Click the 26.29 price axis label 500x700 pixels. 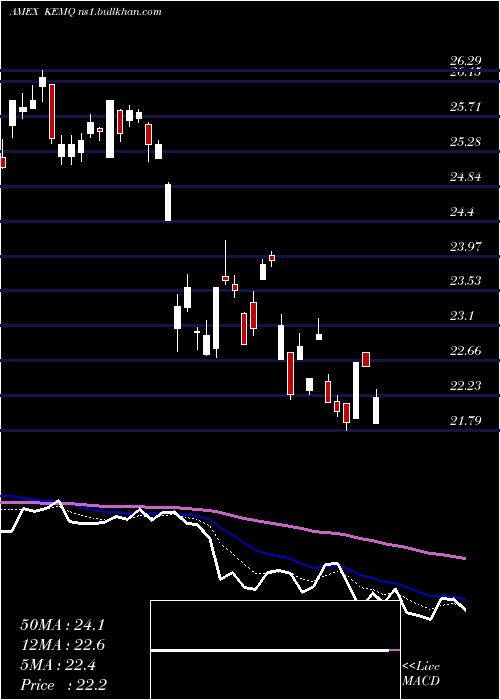click(x=466, y=61)
